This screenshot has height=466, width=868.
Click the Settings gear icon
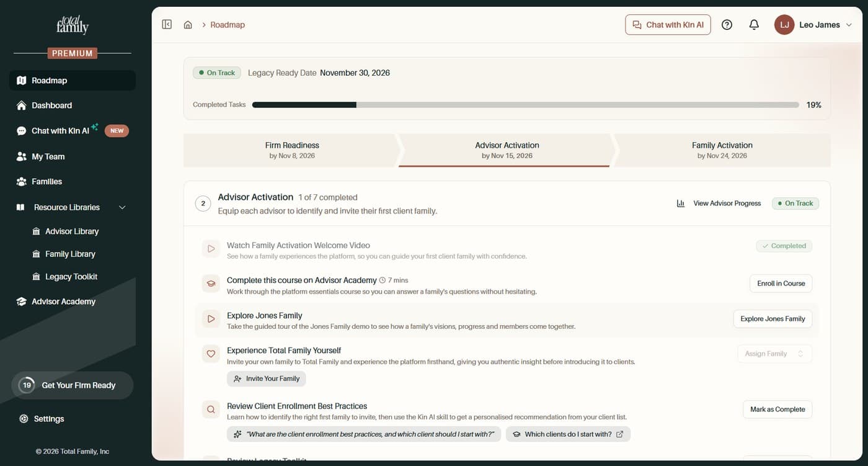pyautogui.click(x=24, y=419)
